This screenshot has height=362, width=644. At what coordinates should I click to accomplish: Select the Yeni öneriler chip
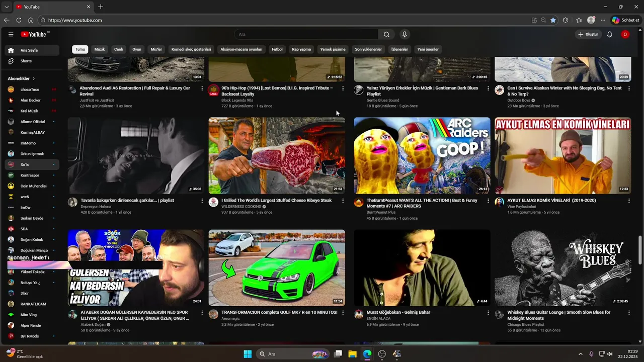(428, 49)
